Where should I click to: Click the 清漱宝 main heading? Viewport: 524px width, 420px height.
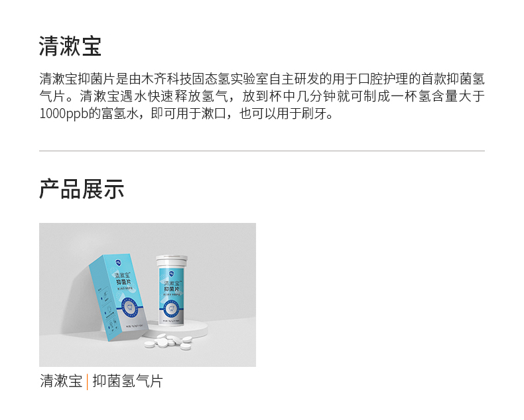point(70,46)
